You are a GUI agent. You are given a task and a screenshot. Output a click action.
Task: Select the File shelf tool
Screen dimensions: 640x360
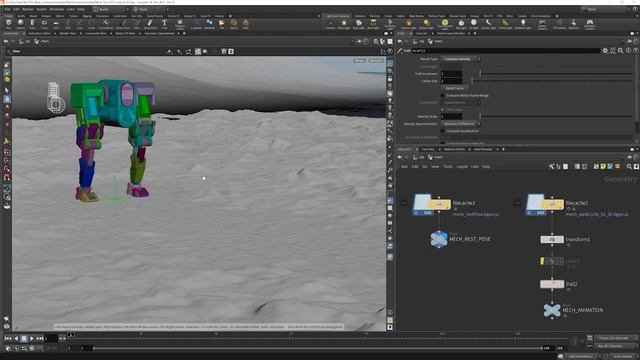click(222, 24)
